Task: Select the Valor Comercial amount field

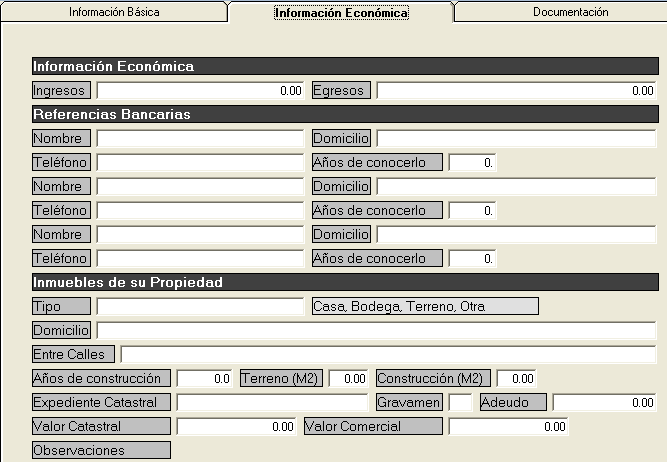Action: (x=508, y=427)
